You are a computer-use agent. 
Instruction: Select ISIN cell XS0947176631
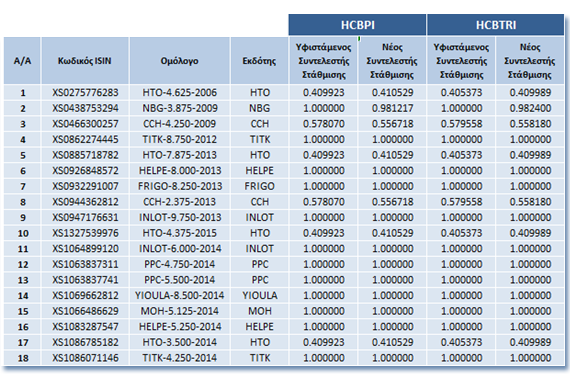click(85, 218)
